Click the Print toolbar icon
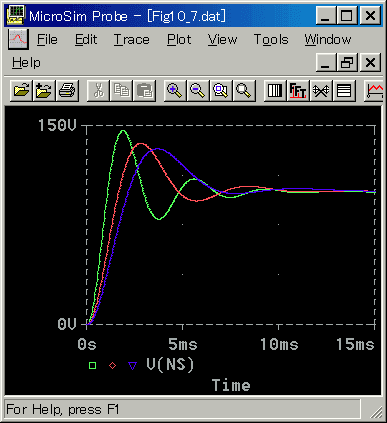Screen dimensions: 387x423 coord(67,90)
